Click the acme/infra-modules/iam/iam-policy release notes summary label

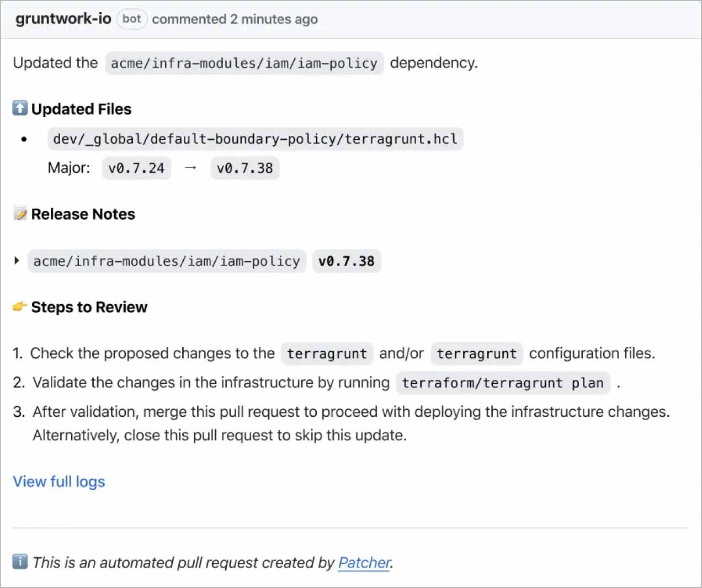pyautogui.click(x=167, y=261)
